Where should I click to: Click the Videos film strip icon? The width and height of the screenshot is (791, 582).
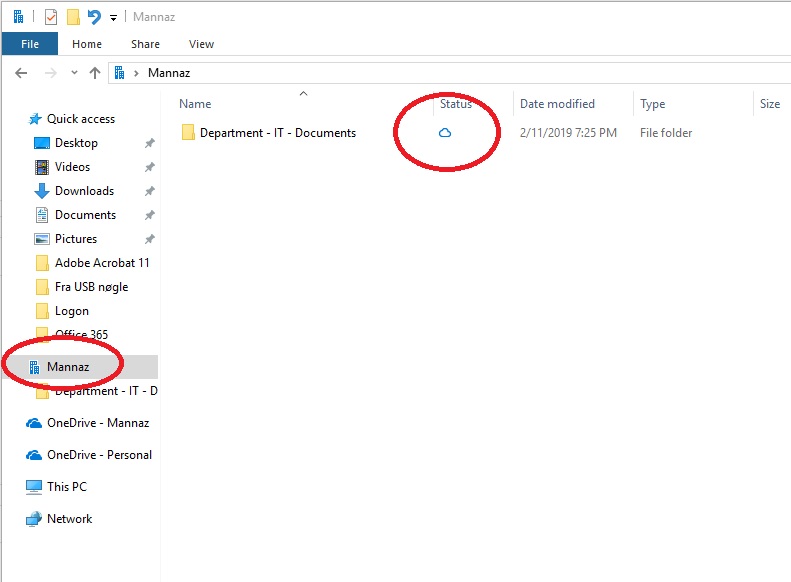42,167
